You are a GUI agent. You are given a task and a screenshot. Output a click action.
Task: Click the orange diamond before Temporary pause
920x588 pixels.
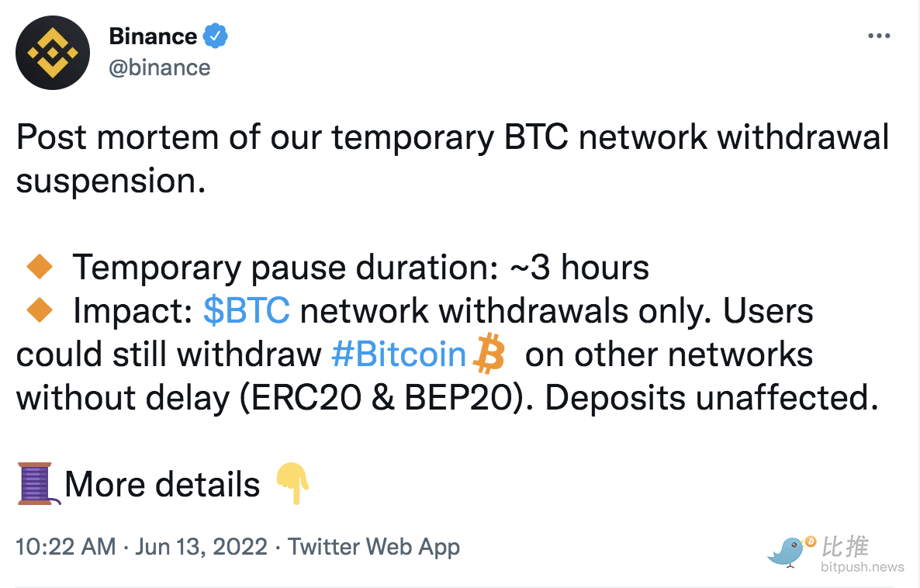[x=40, y=267]
